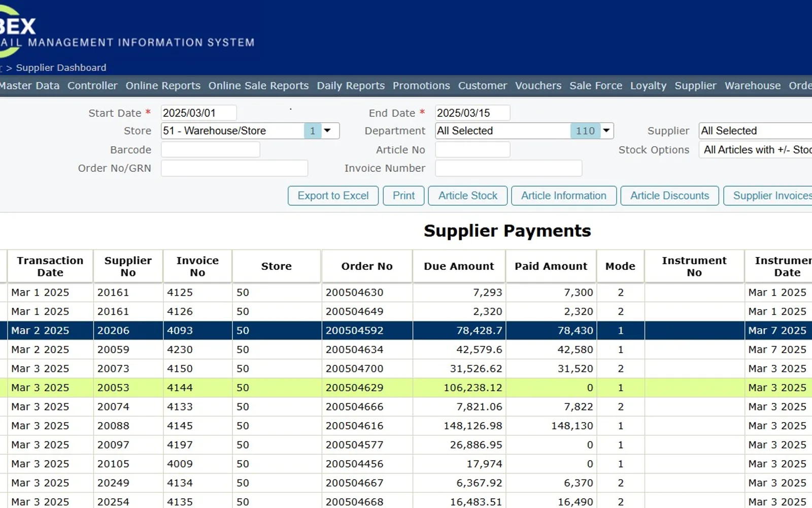Sort by Paid Amount column header
Viewport: 812px width, 508px height.
[551, 266]
